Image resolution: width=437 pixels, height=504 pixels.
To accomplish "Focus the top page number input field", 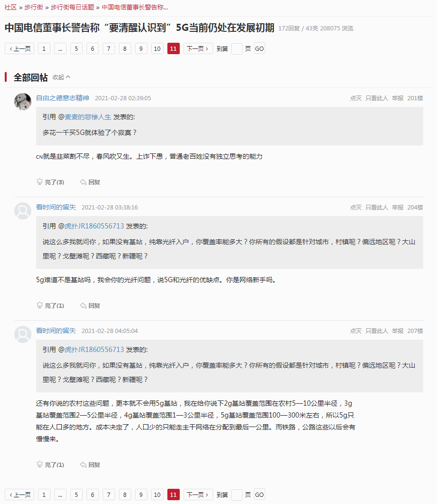I will (237, 49).
